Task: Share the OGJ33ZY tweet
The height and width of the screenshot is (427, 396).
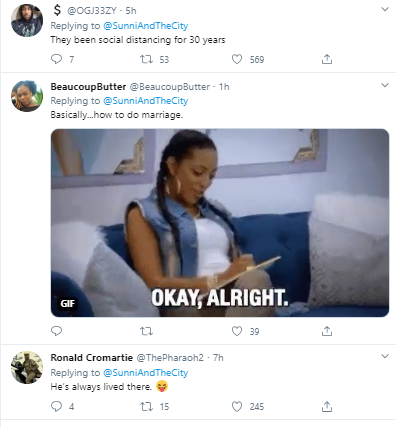Action: (327, 59)
